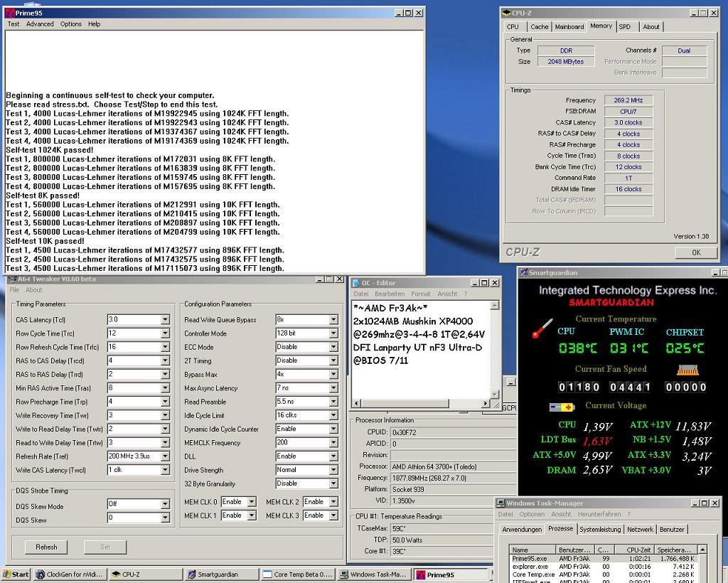Image resolution: width=728 pixels, height=583 pixels.
Task: Click inside the OC - Editor text area
Action: [x=421, y=350]
